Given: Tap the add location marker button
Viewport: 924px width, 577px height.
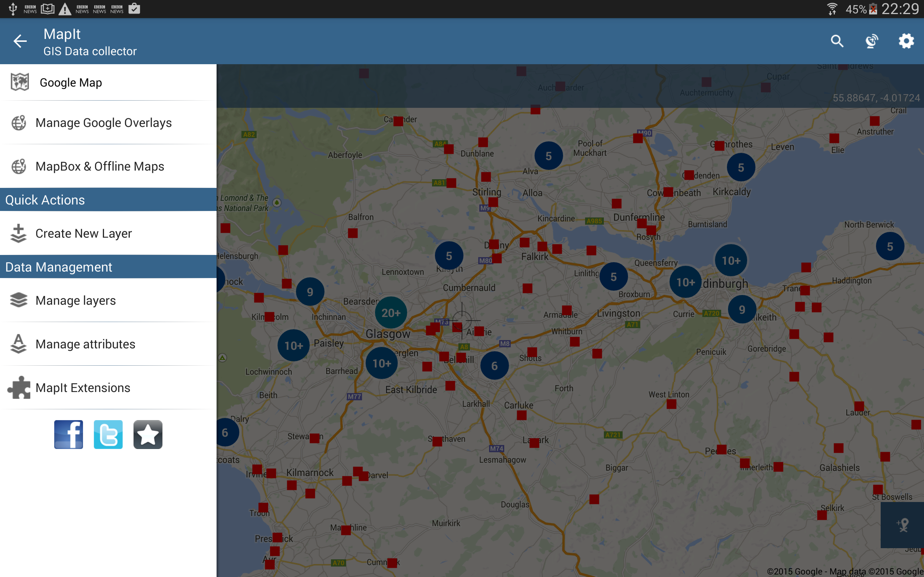Looking at the screenshot, I should click(902, 525).
